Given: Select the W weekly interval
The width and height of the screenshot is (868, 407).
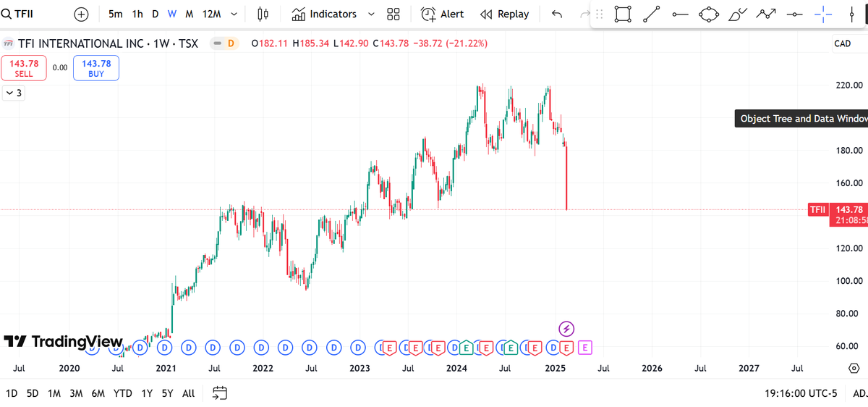Looking at the screenshot, I should 171,14.
